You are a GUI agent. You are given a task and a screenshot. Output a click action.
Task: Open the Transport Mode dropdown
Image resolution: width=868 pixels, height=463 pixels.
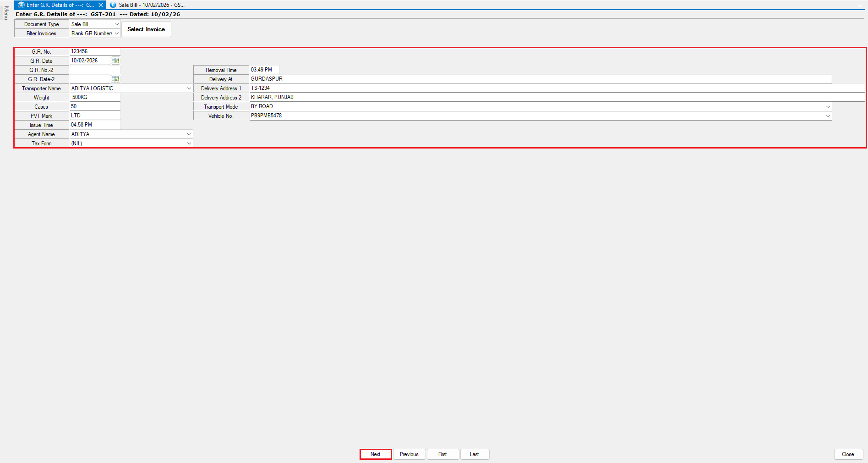(828, 107)
